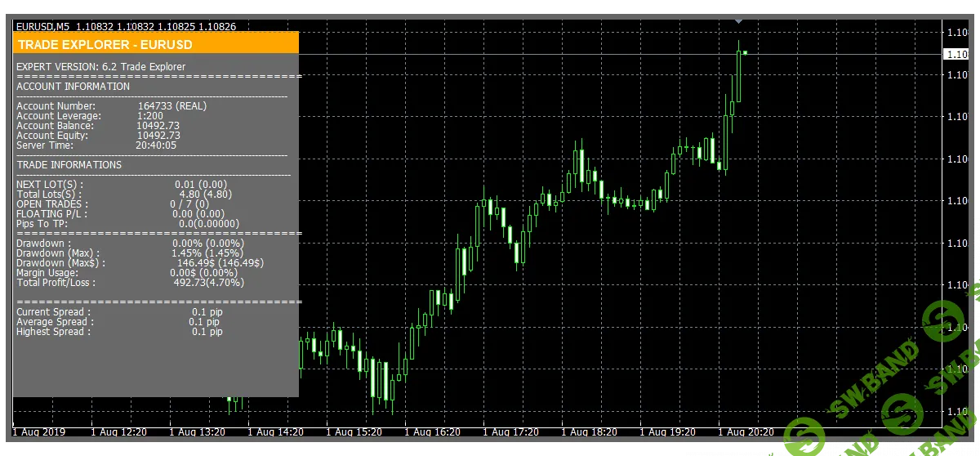
Task: Click the 1 Aug 14:20 time axis label
Action: pos(275,431)
